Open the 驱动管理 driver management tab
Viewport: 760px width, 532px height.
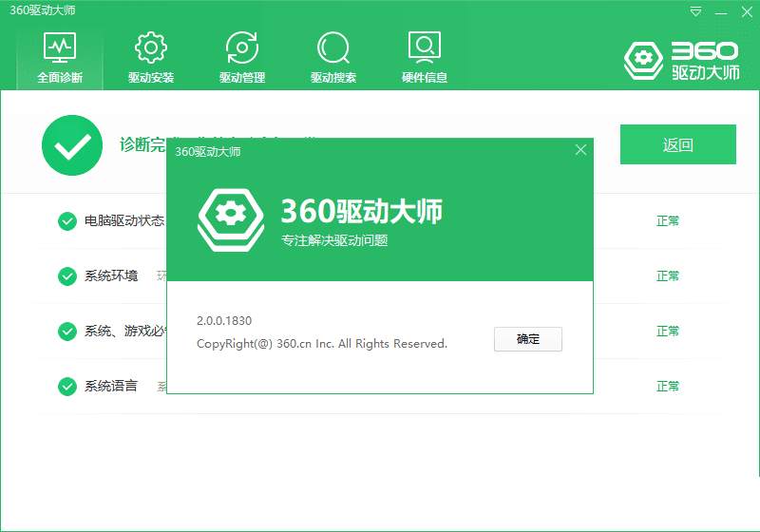click(x=242, y=58)
